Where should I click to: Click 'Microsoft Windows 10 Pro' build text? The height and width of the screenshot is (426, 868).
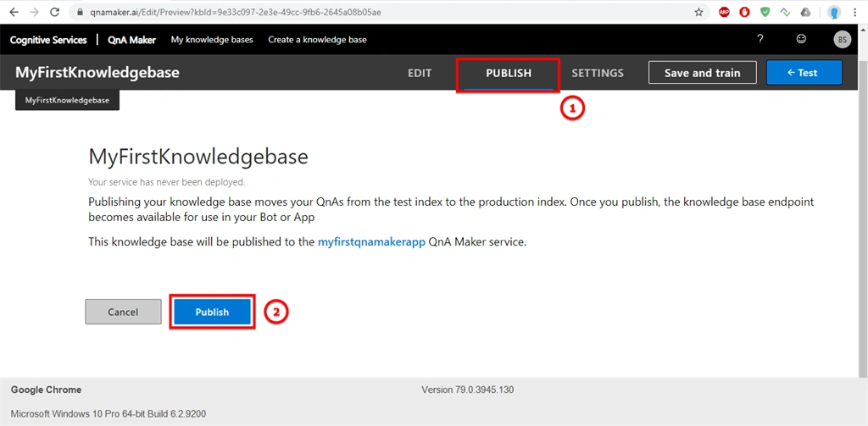[108, 414]
